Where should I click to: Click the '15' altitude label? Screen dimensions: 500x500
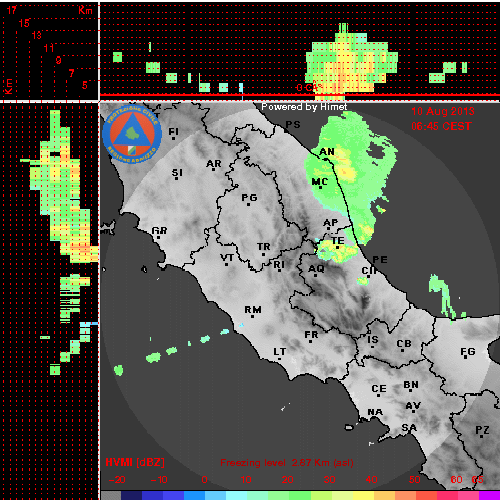(24, 23)
